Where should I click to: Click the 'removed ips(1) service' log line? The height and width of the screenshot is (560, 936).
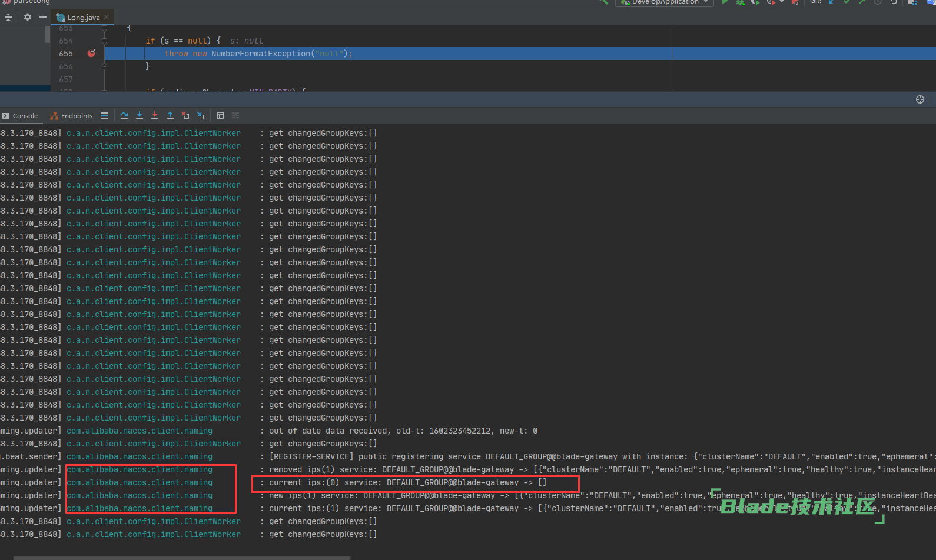click(602, 469)
